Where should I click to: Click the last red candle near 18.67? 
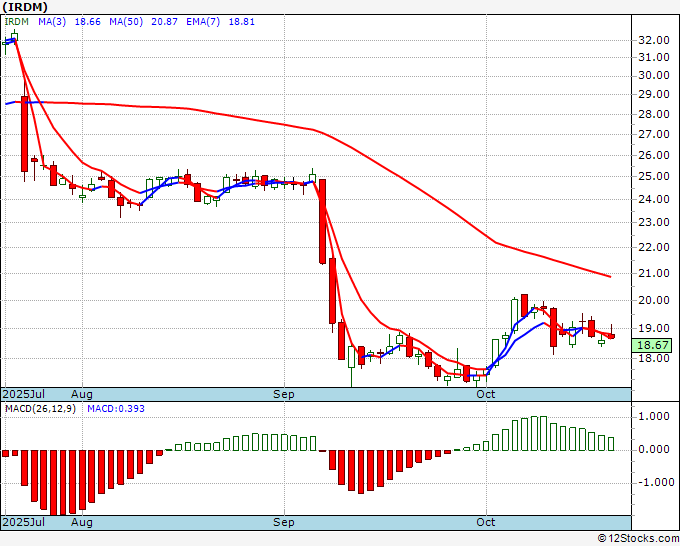pyautogui.click(x=611, y=336)
